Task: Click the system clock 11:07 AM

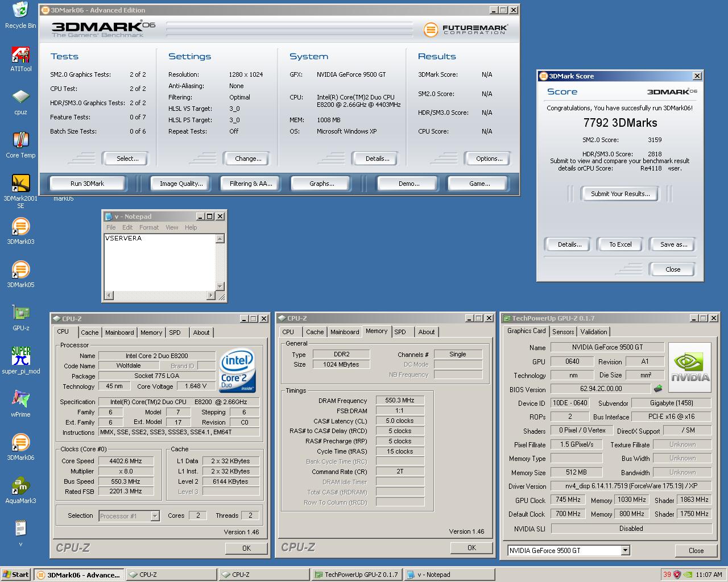Action: click(x=709, y=575)
